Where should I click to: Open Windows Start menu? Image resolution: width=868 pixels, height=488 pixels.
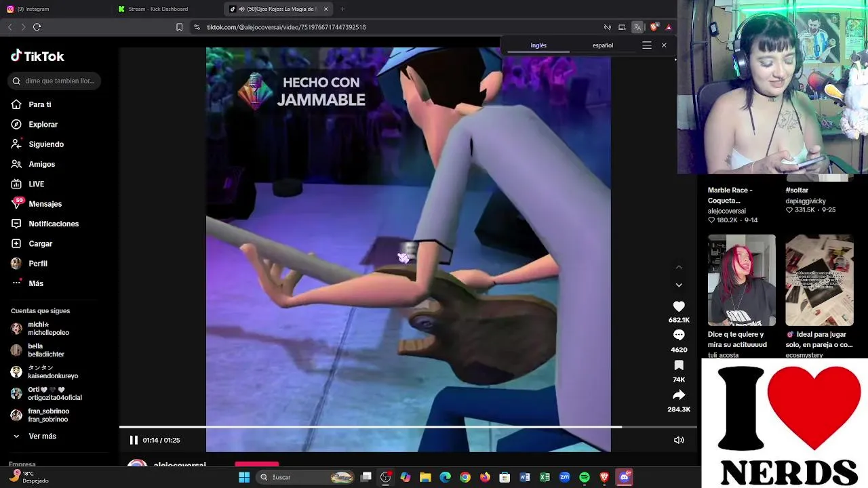click(x=244, y=477)
